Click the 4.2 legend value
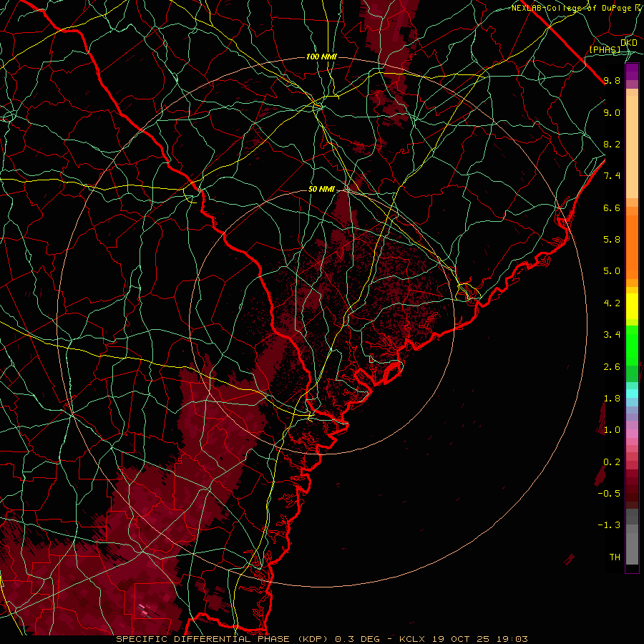644x644 pixels. (612, 303)
